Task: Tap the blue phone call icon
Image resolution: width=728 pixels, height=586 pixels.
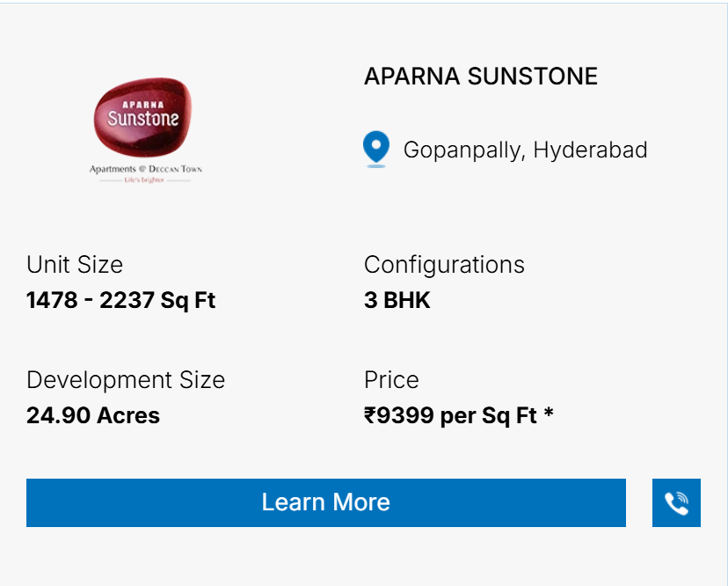Action: [676, 502]
